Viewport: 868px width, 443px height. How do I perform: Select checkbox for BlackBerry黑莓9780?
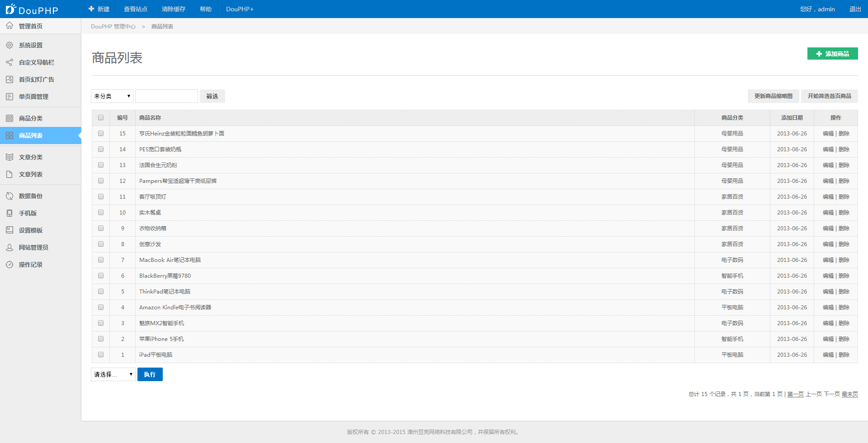101,275
